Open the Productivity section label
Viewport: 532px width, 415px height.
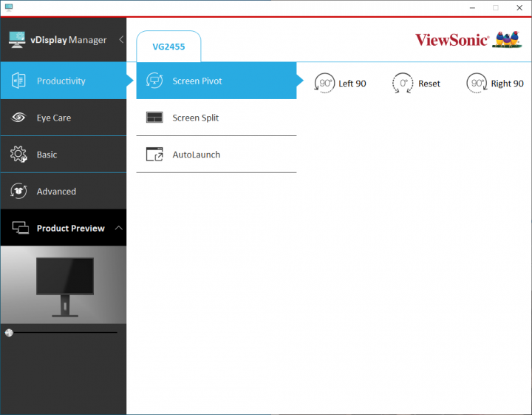61,81
